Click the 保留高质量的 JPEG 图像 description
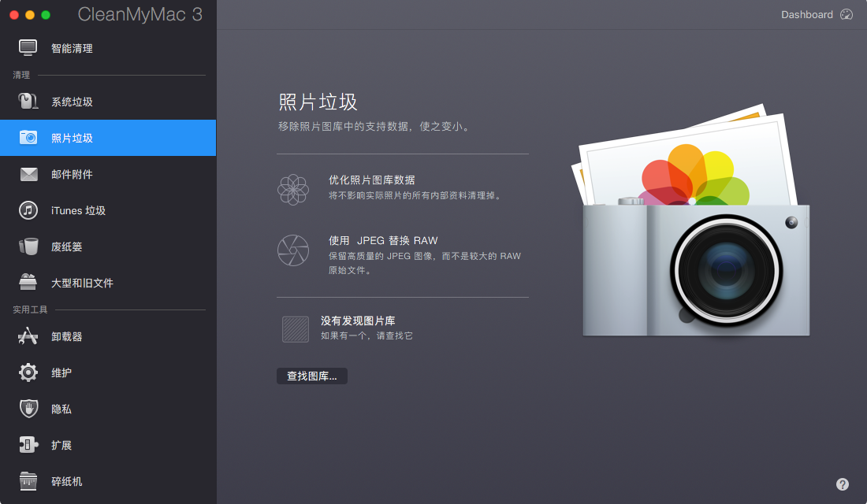 [425, 263]
